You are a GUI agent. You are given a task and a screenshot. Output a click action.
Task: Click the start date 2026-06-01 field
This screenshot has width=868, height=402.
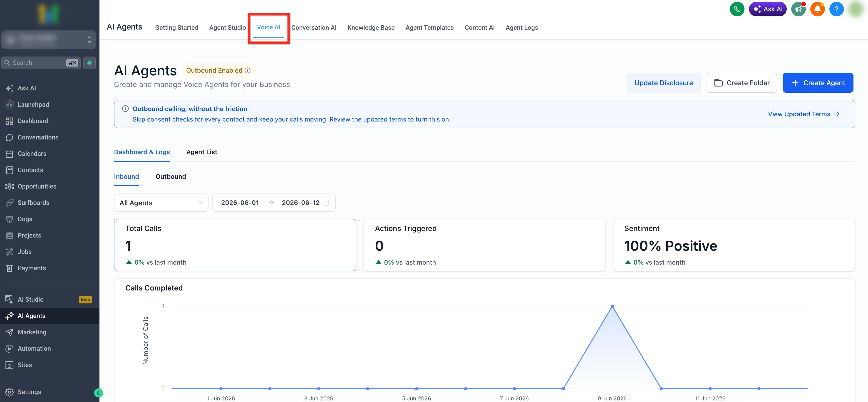[240, 203]
